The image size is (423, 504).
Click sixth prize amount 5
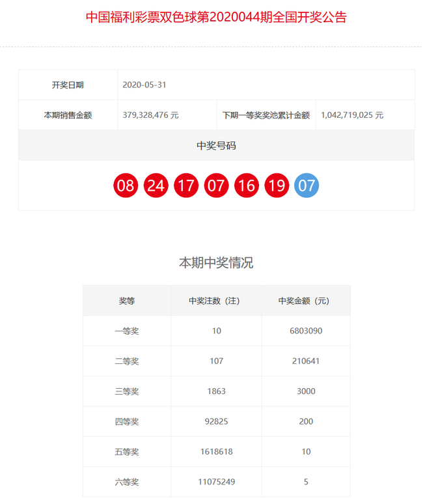306,482
